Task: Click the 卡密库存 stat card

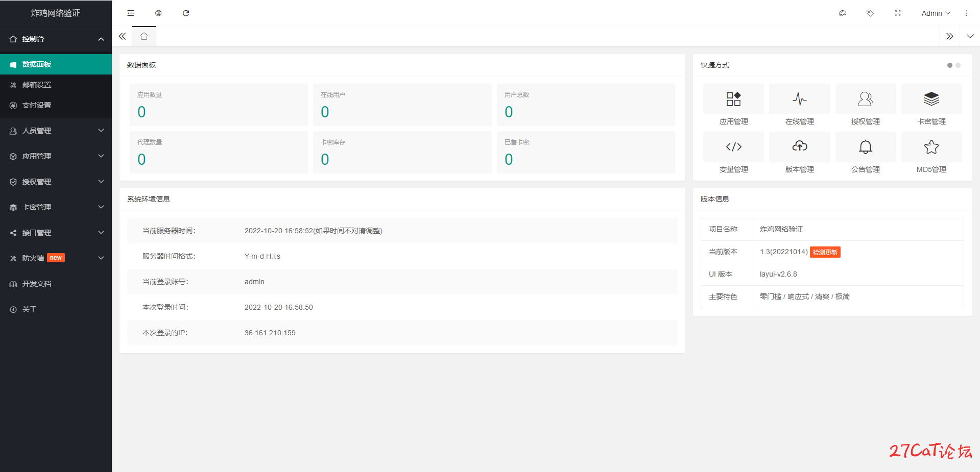Action: click(402, 153)
